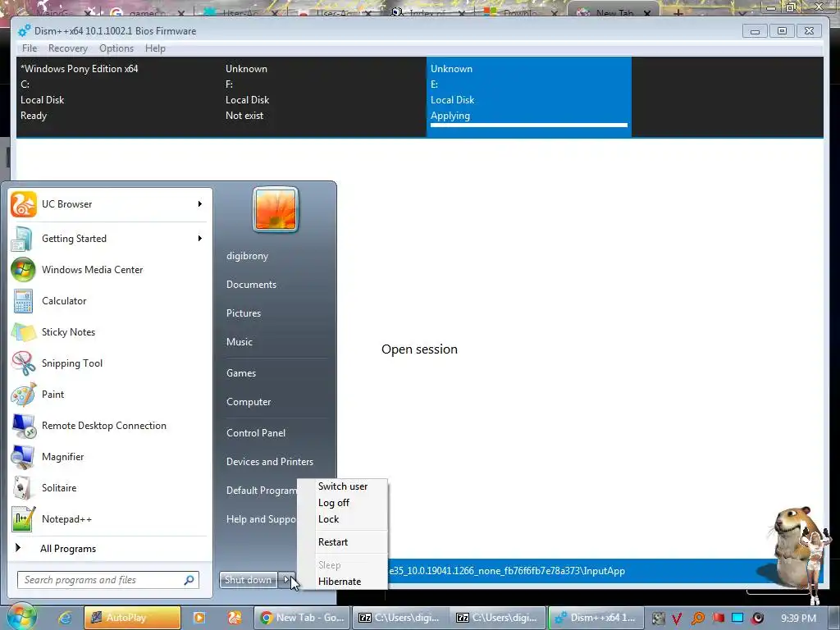Click UC Browser taskbar icon
Viewport: 840px width, 630px height.
click(234, 618)
